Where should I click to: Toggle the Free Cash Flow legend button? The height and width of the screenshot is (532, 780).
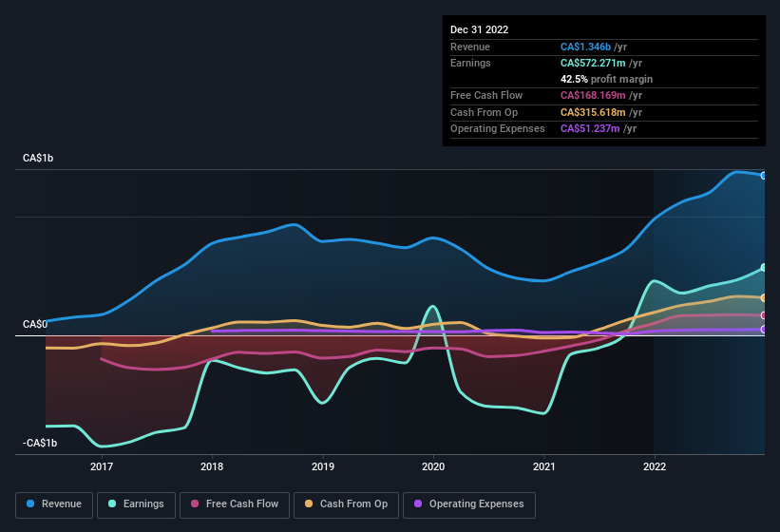235,504
